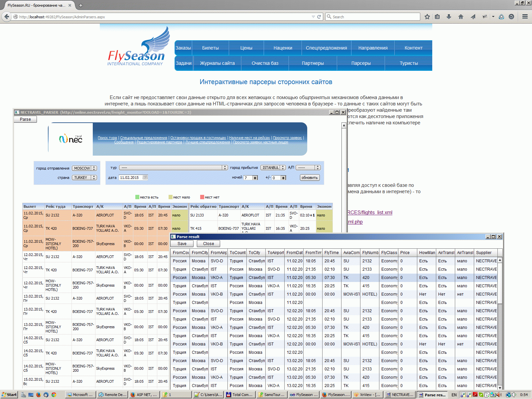The height and width of the screenshot is (399, 532).
Task: Open the Специальные предложения link
Action: pyautogui.click(x=144, y=138)
